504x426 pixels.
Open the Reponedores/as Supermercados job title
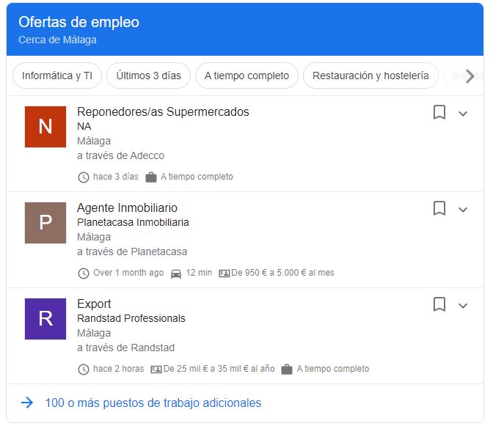[x=163, y=111]
